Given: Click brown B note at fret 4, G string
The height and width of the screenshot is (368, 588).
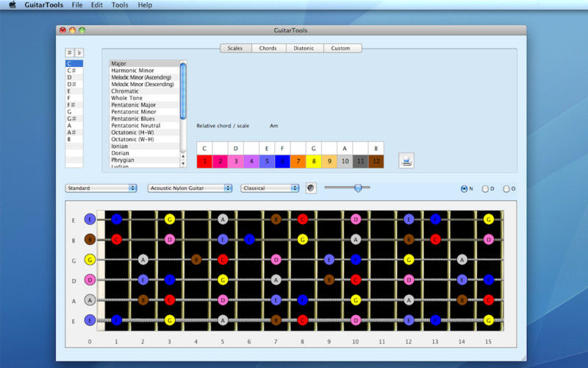Looking at the screenshot, I should pos(196,260).
